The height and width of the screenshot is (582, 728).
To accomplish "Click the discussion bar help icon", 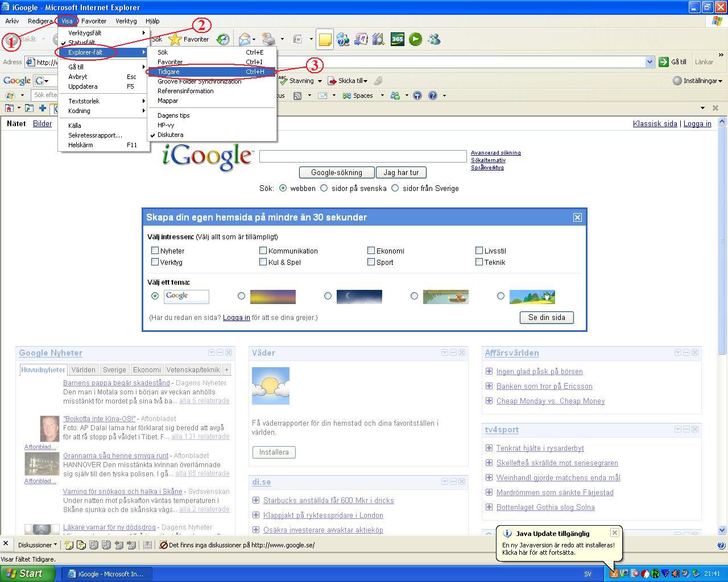I will 721,544.
